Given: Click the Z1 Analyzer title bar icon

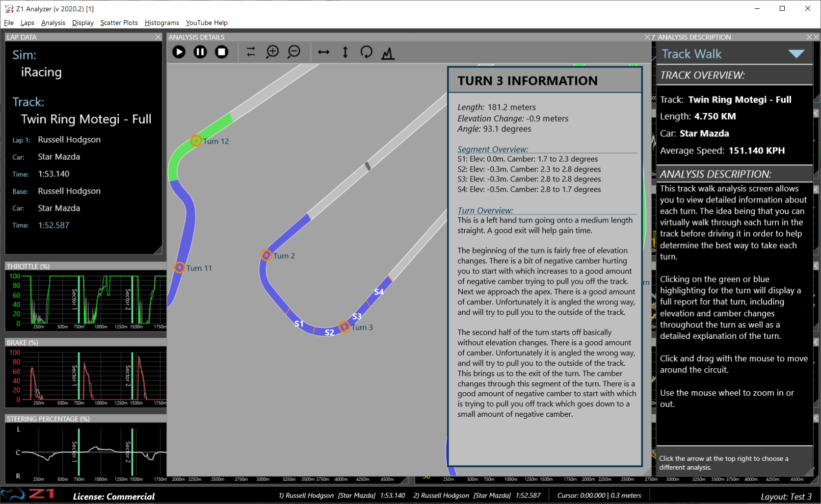Looking at the screenshot, I should 9,9.
